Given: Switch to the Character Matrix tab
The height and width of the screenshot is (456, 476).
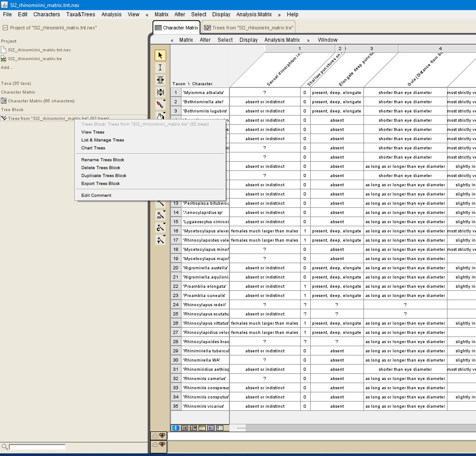Looking at the screenshot, I should pos(177,28).
